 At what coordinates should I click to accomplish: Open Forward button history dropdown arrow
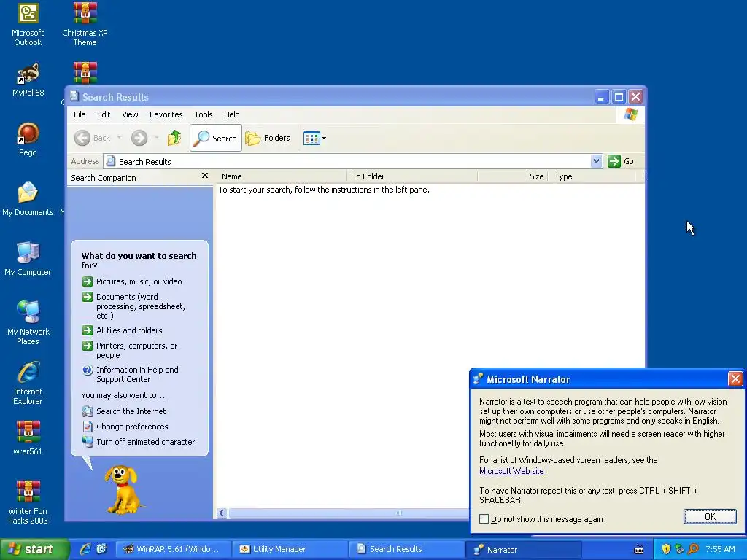pos(156,138)
